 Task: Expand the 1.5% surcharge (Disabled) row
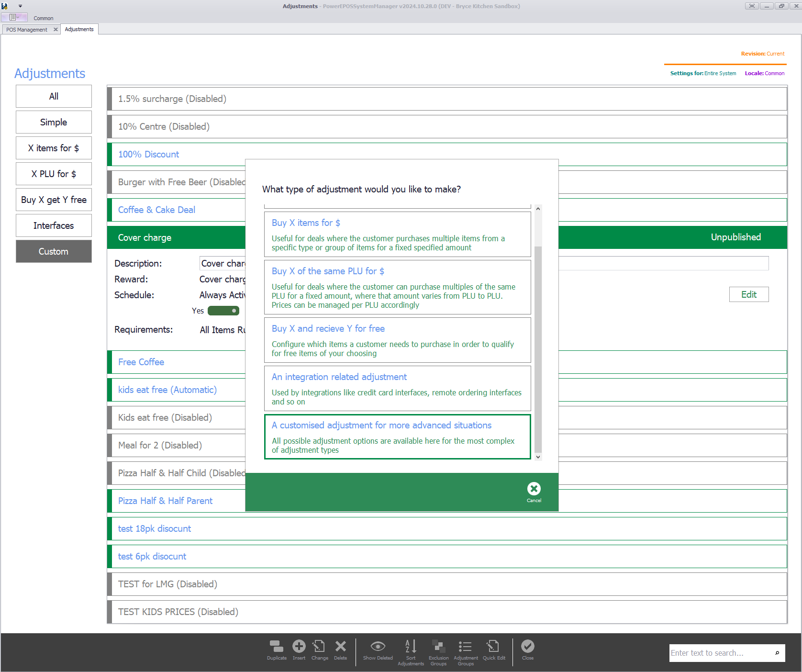[447, 99]
